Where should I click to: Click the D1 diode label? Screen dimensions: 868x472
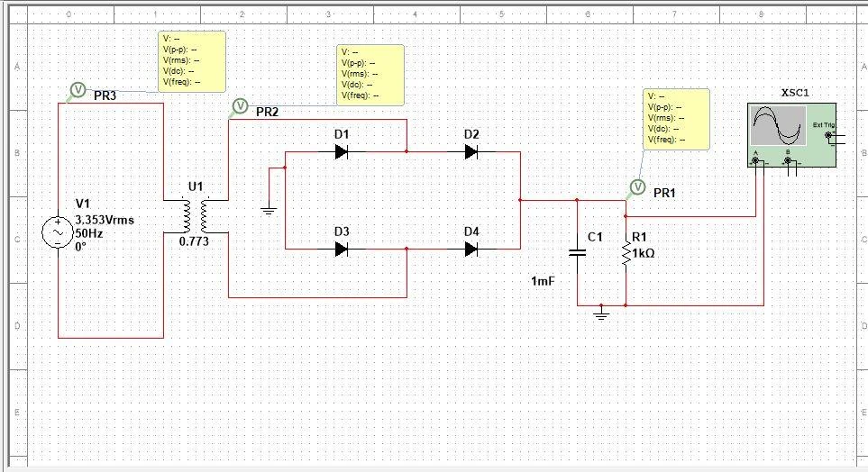[x=342, y=134]
